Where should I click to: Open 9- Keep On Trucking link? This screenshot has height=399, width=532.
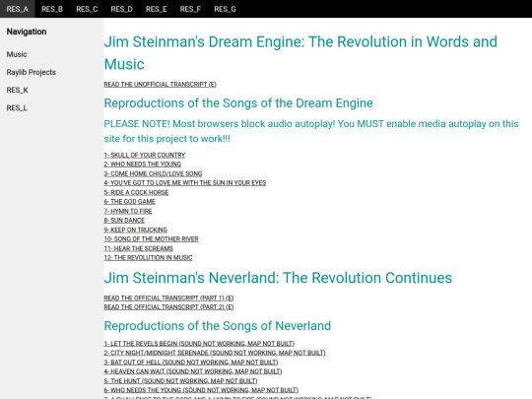pyautogui.click(x=135, y=230)
